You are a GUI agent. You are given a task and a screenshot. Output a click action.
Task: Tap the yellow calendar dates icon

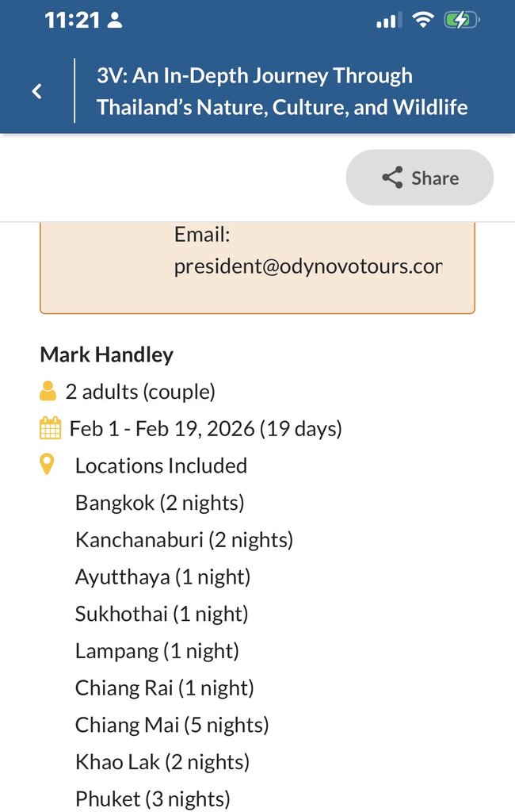click(49, 429)
